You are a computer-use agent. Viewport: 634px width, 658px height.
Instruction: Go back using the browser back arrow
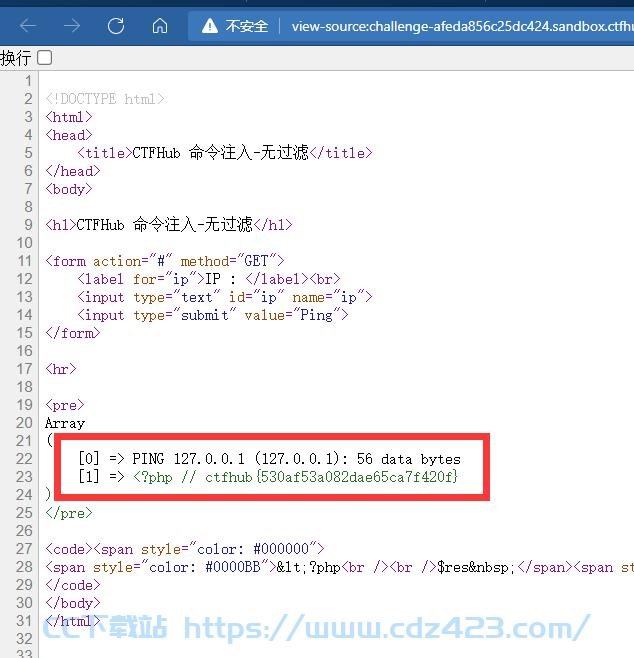(x=28, y=26)
